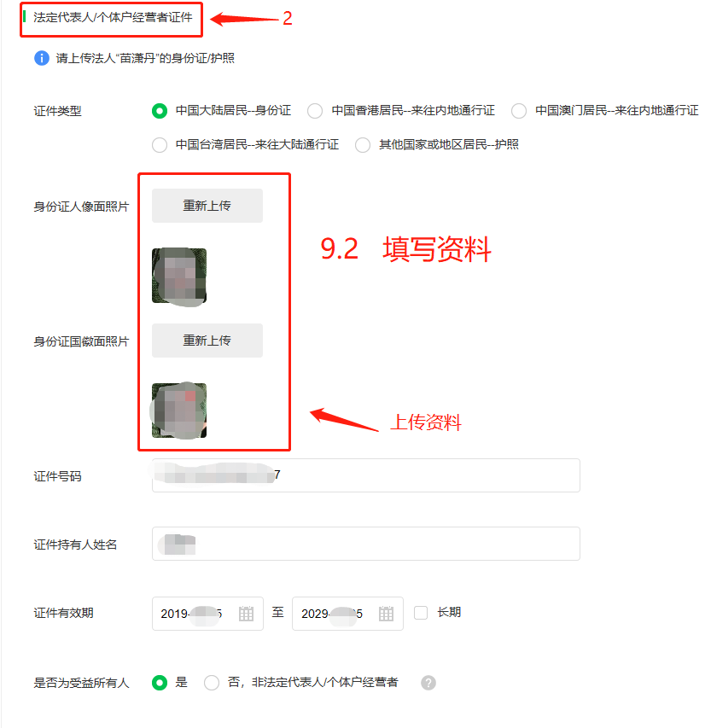Viewport: 711px width, 728px height.
Task: Open the ID emblem side thumbnail
Action: [179, 411]
